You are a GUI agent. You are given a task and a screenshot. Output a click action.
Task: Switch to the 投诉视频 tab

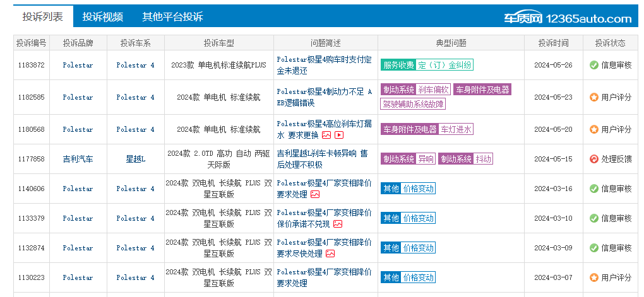[102, 17]
